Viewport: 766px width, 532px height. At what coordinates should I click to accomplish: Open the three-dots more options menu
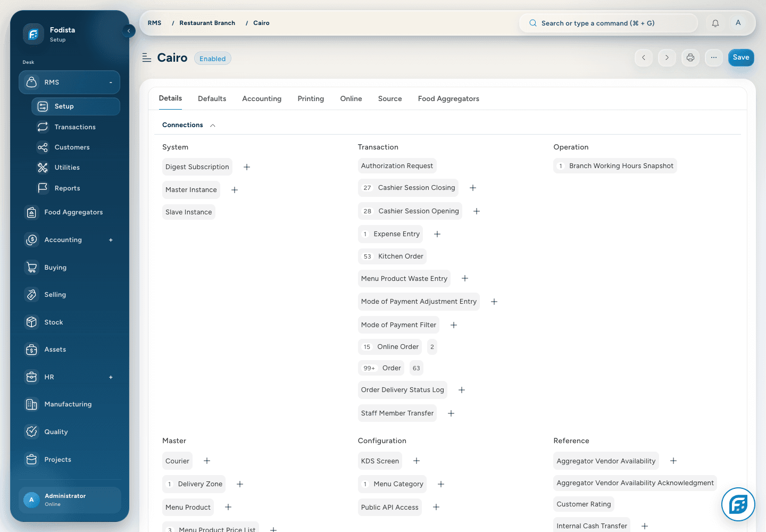[x=714, y=57]
